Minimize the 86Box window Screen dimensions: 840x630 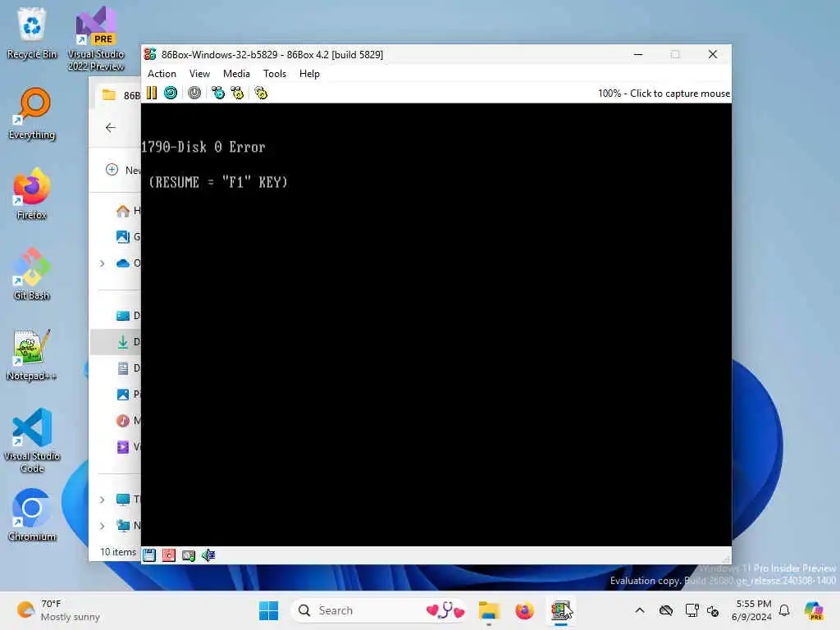click(638, 54)
